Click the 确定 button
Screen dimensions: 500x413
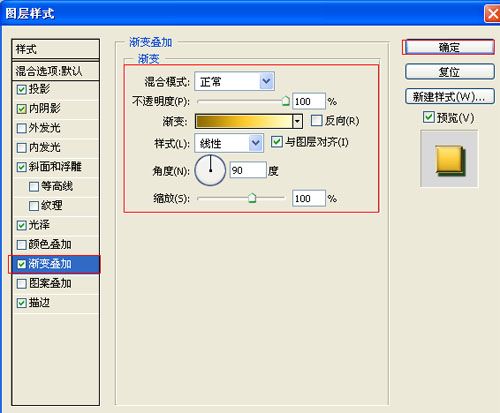pos(449,47)
